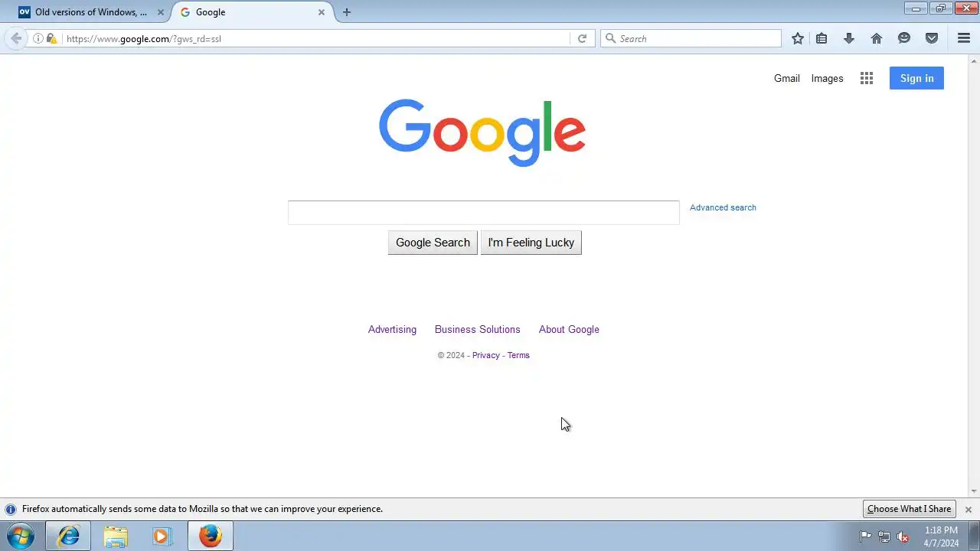Go to the Home page icon
The height and width of the screenshot is (551, 980).
click(x=877, y=38)
